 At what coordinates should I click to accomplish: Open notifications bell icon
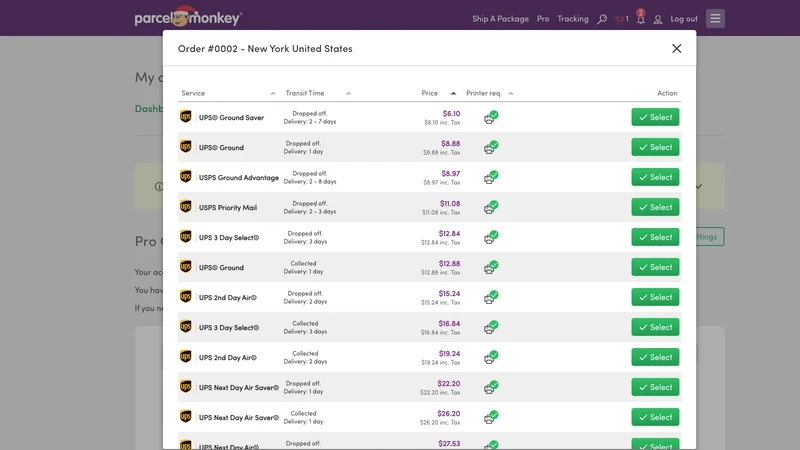(x=640, y=19)
